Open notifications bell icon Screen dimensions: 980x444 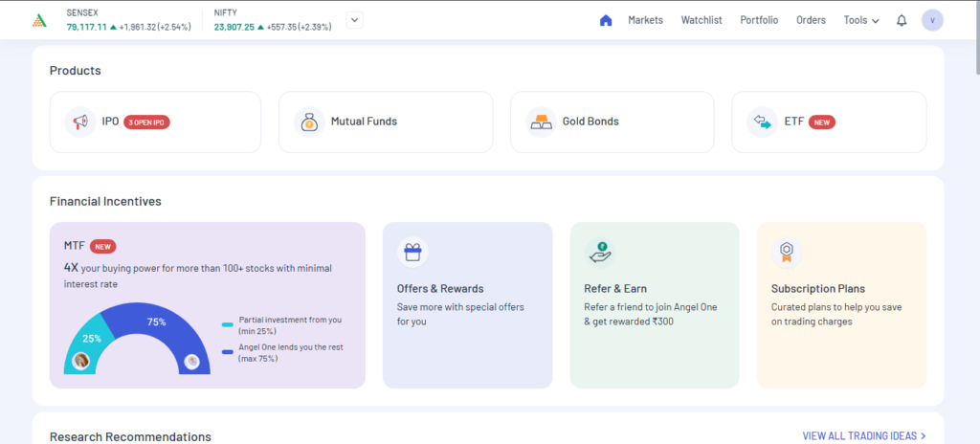tap(902, 21)
